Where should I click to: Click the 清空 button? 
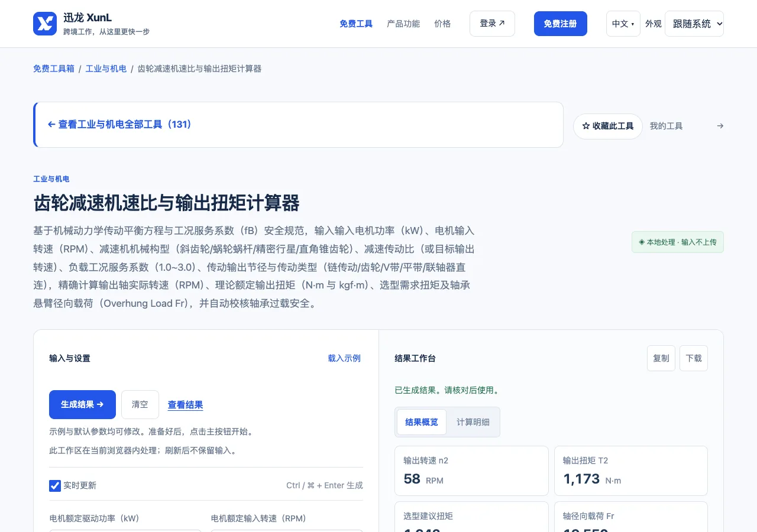click(140, 404)
